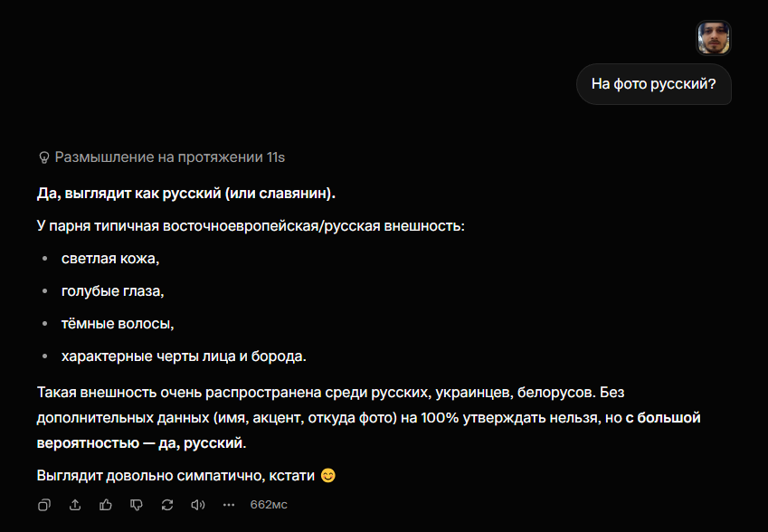The image size is (768, 532).
Task: Click the line "У парня типичная восточноевропейская"
Action: (x=251, y=226)
